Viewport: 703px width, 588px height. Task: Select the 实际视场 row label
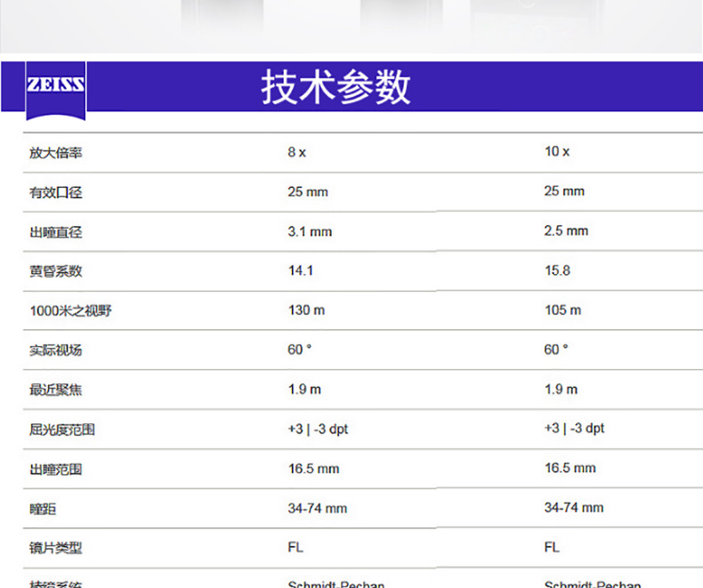[x=55, y=350]
